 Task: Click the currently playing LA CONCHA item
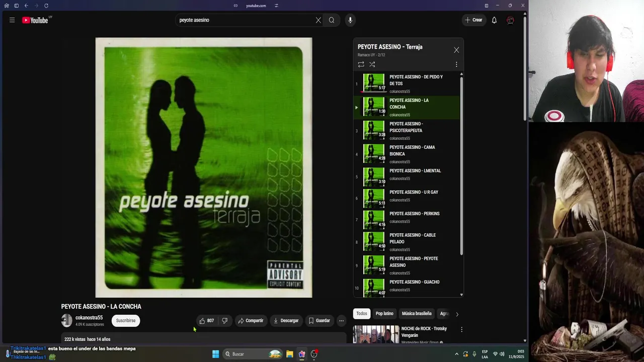pyautogui.click(x=407, y=108)
